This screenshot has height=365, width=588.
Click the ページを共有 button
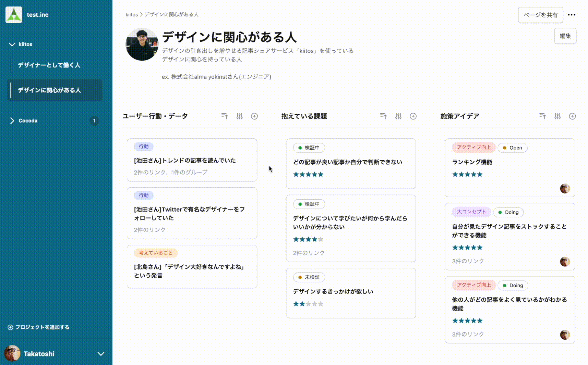coord(540,15)
